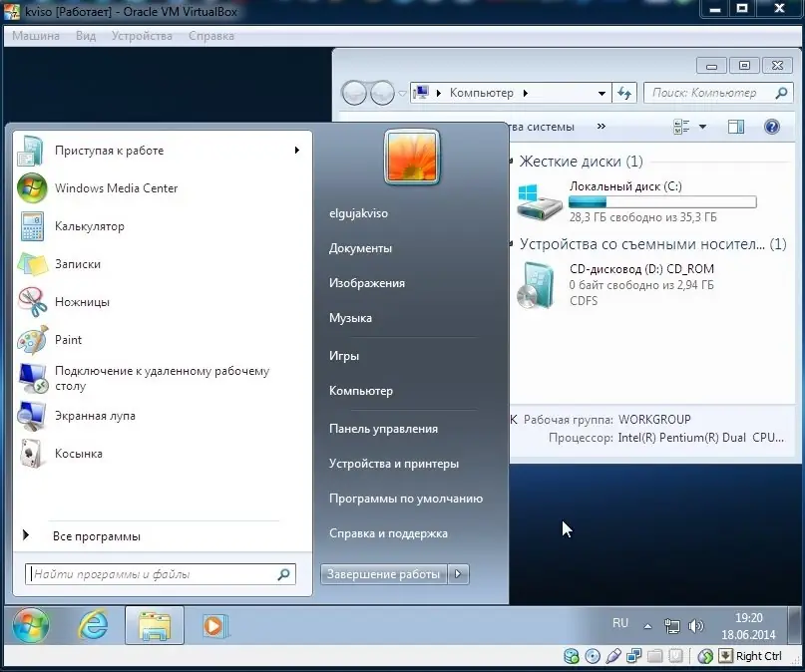Click the RU language indicator

point(620,623)
